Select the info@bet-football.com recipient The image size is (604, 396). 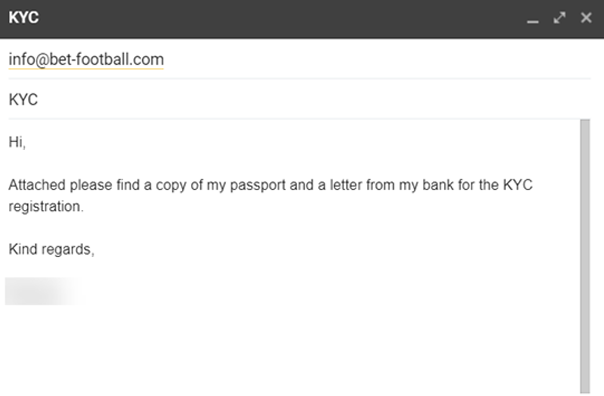(86, 60)
